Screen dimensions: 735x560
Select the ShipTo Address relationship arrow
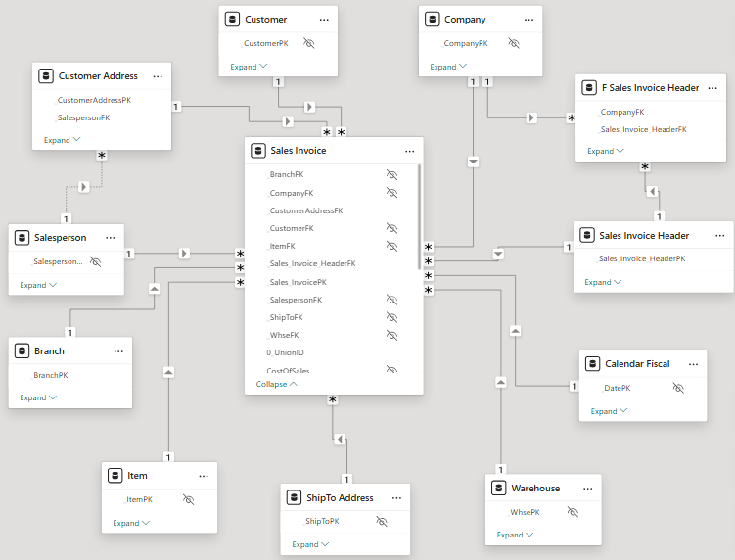[x=340, y=439]
